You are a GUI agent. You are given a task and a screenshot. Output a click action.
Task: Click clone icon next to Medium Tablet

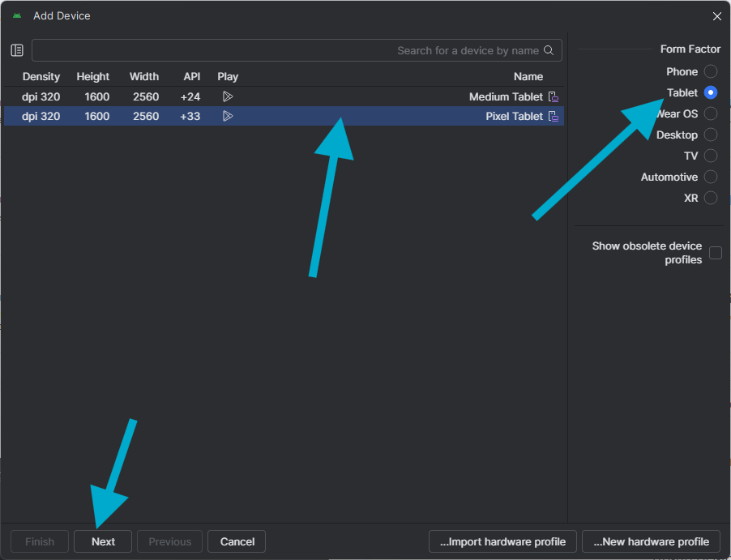pyautogui.click(x=554, y=96)
